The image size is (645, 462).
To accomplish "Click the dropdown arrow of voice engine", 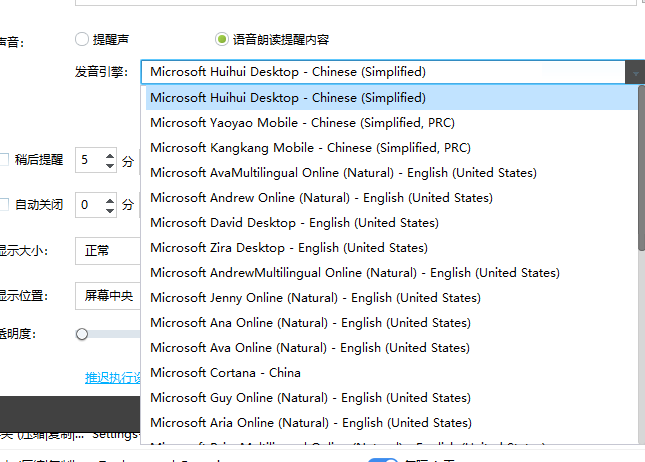I will coord(636,73).
